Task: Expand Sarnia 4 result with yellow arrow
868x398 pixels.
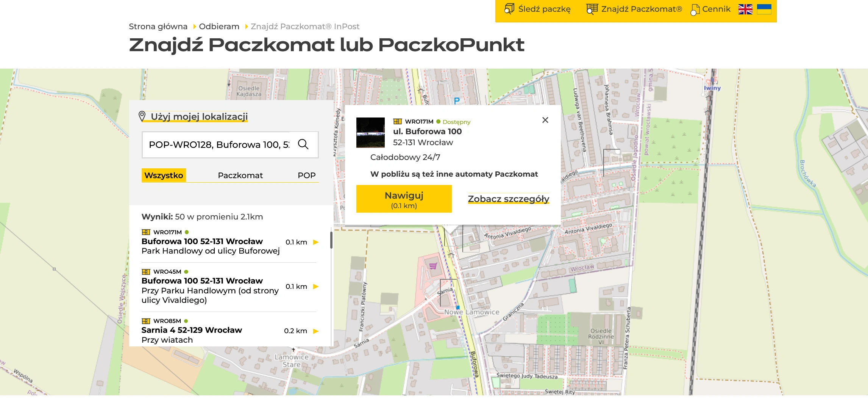Action: 316,331
